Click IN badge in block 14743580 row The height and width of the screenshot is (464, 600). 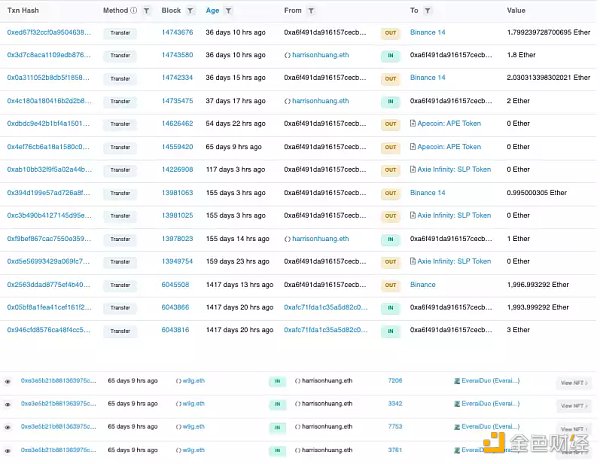click(x=390, y=56)
